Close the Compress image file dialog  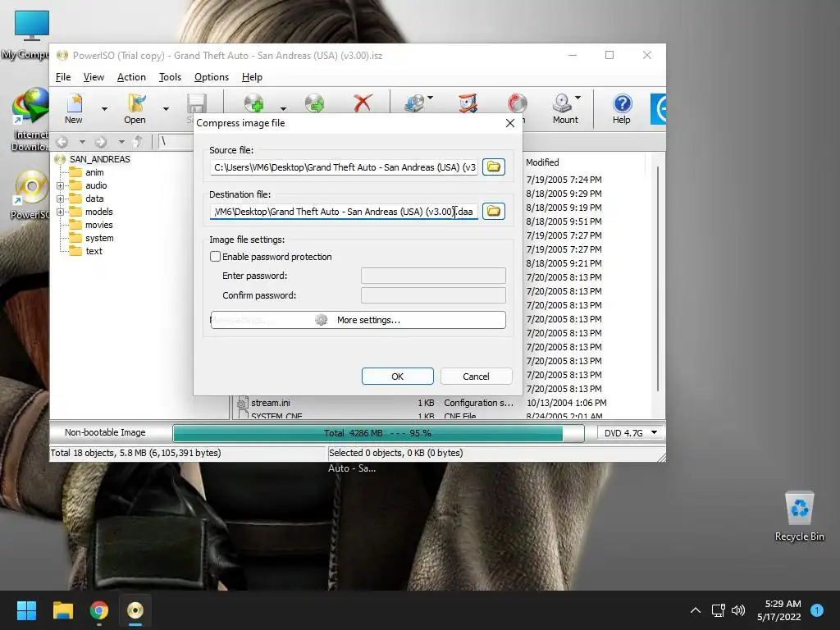click(510, 123)
